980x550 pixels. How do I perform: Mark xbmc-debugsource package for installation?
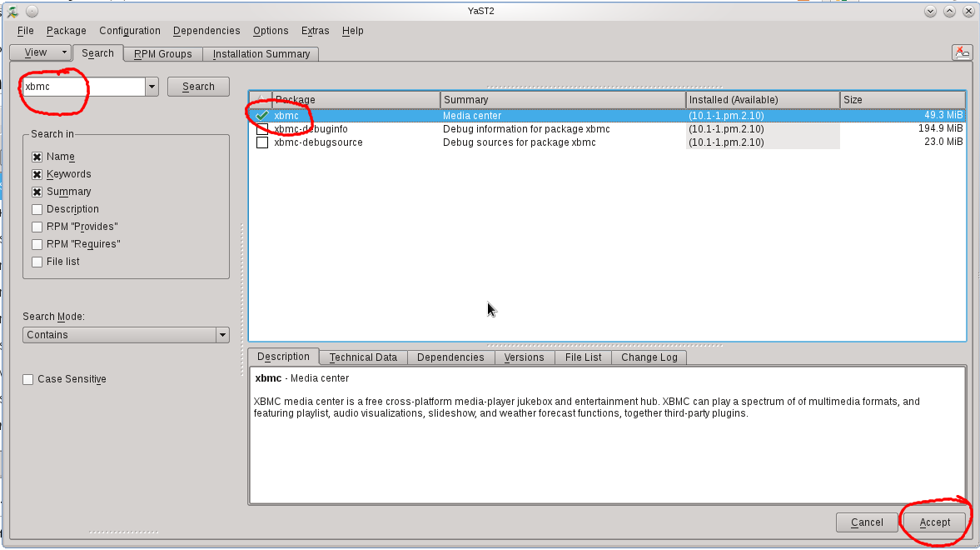[262, 142]
